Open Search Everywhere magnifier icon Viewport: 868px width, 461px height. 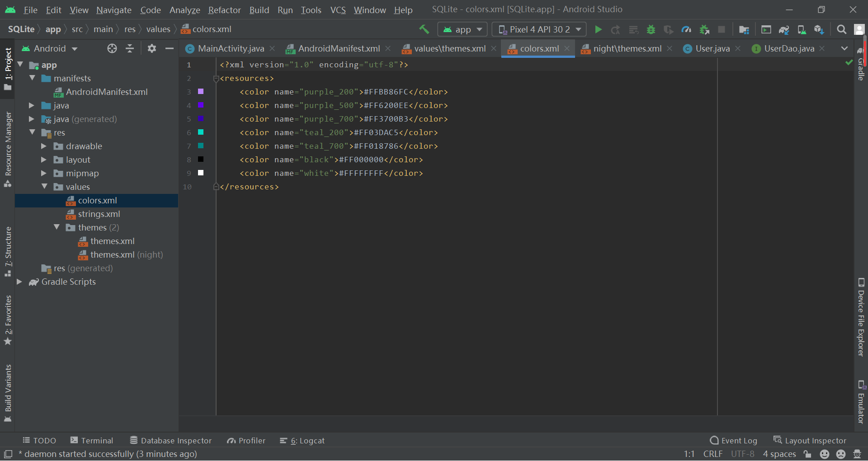tap(842, 29)
